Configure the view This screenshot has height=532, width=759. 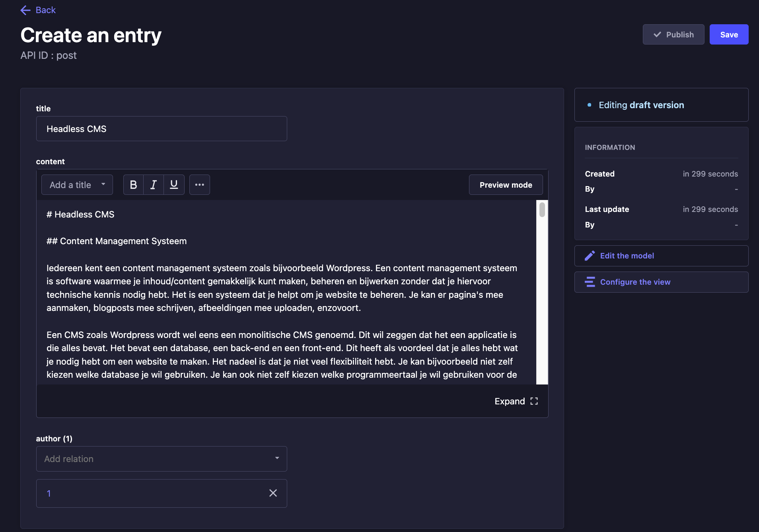[x=661, y=282]
